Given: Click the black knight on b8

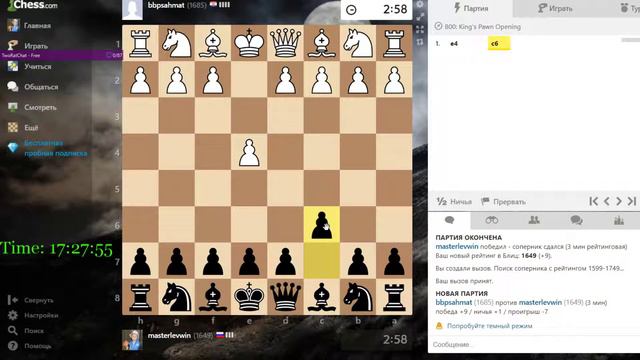Looking at the screenshot, I should (358, 297).
